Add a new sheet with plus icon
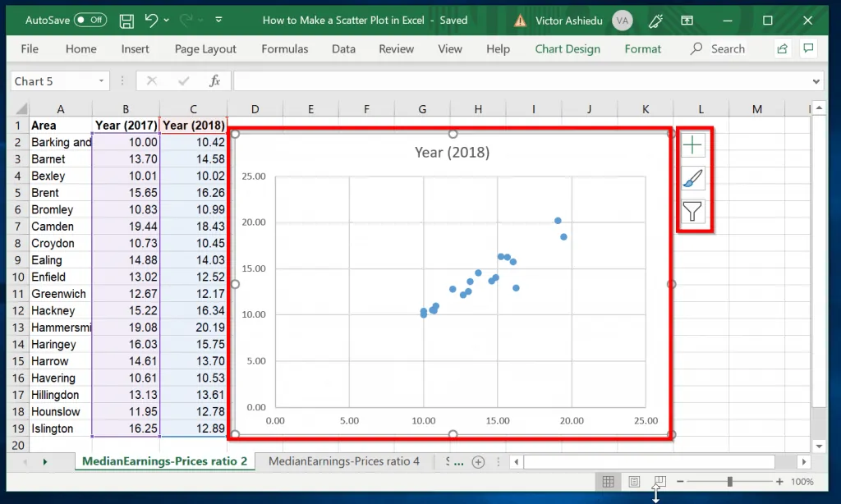 pyautogui.click(x=478, y=462)
